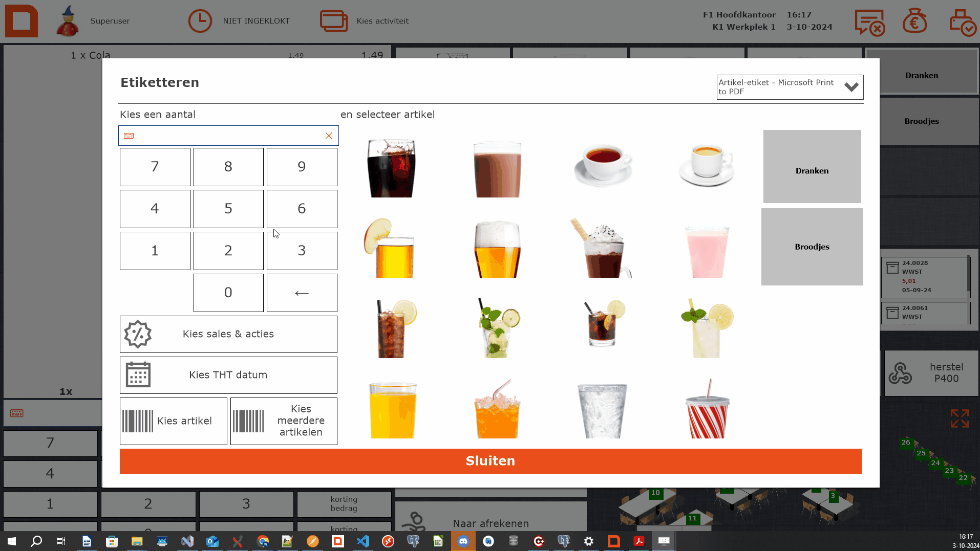
Task: Switch to Dranken category in dialog
Action: click(812, 167)
